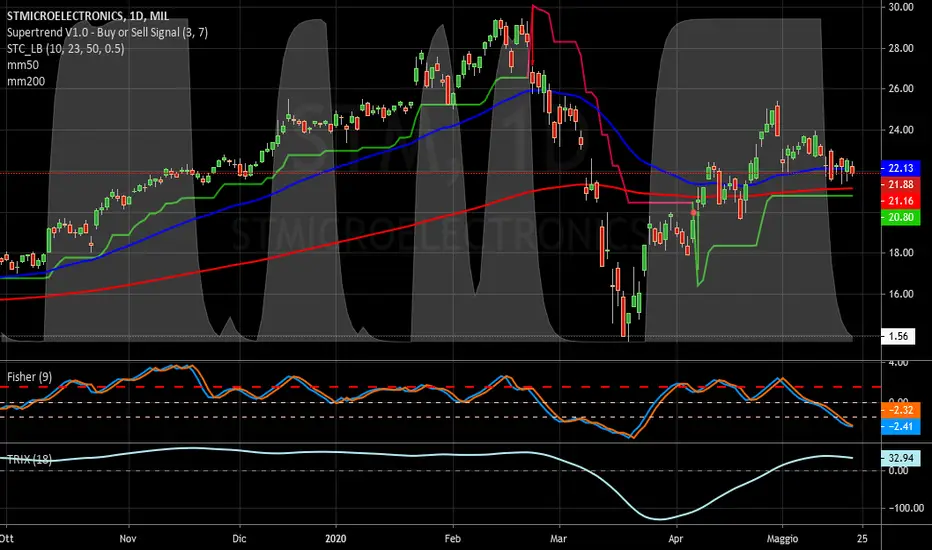Click the 25 date label on time axis

pyautogui.click(x=862, y=539)
